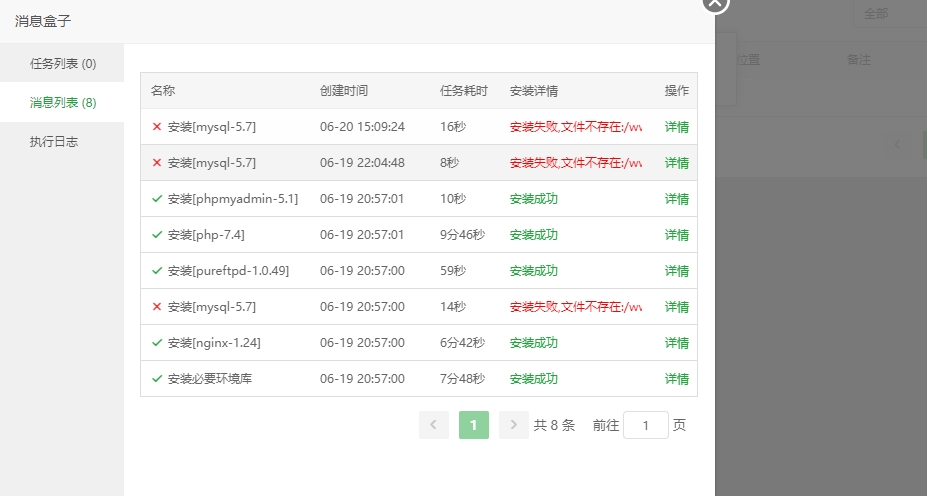Open 详情 for phpmyadmin-5.1 install
Viewport: 927px width, 496px height.
click(676, 199)
